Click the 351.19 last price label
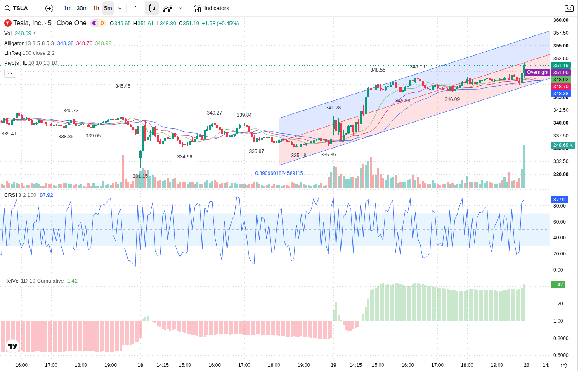The image size is (586, 392). (x=561, y=66)
